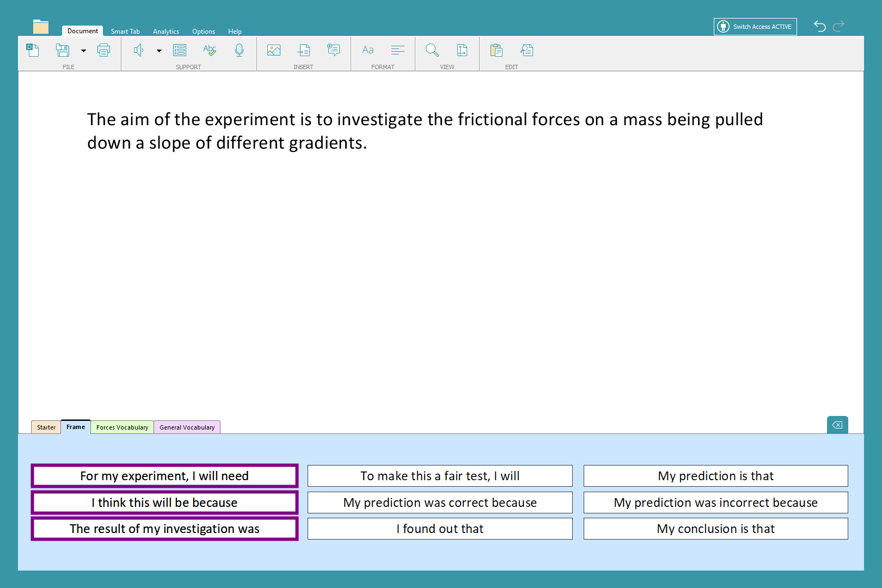Expand the save options dropdown arrow
Viewport: 882px width, 588px height.
pos(83,51)
